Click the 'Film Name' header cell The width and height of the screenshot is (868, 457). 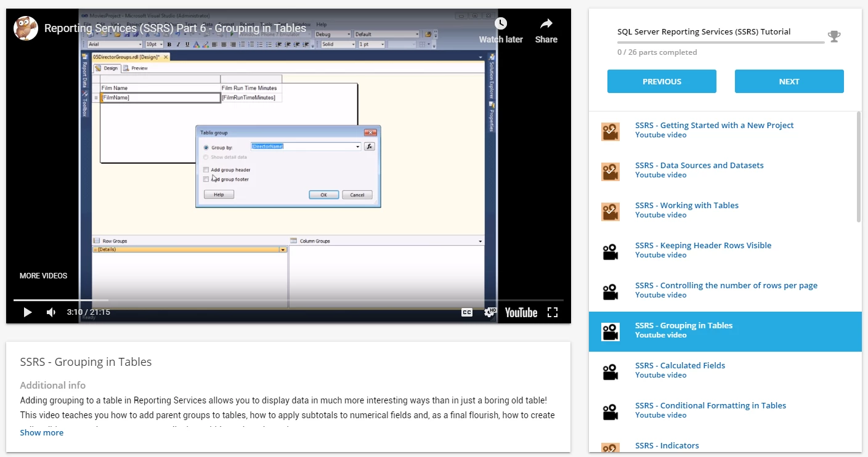pyautogui.click(x=160, y=88)
